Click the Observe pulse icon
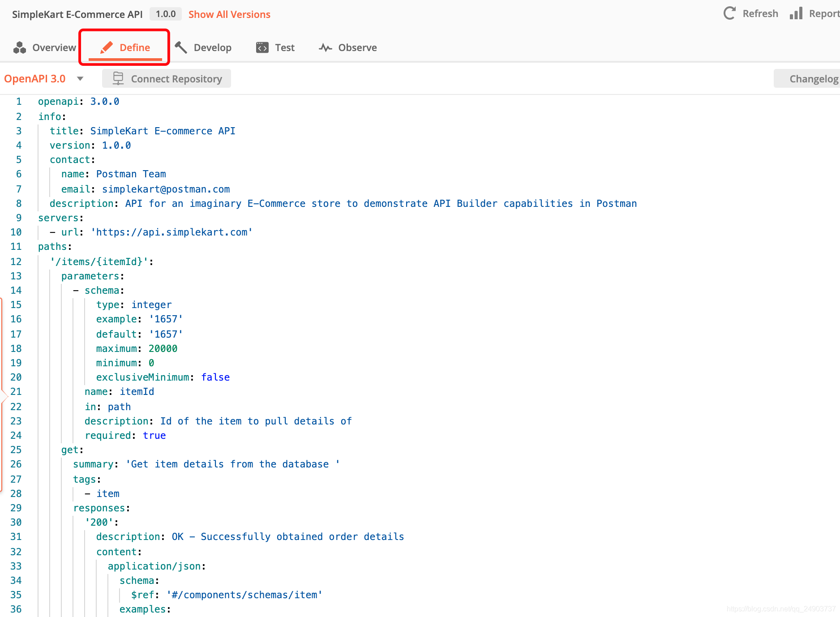 [326, 47]
